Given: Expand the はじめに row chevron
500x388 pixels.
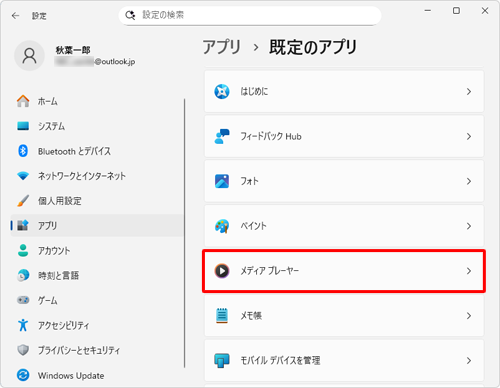Looking at the screenshot, I should tap(469, 91).
